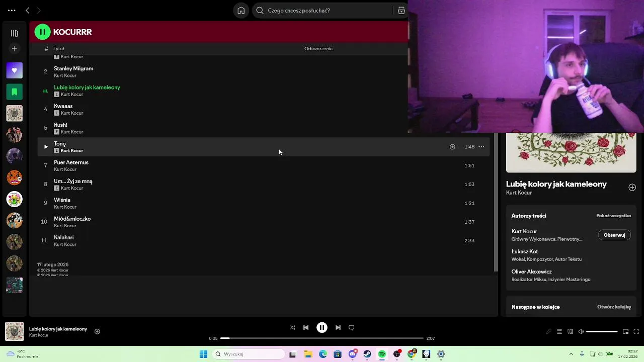Screen dimensions: 644x362
Task: Pause the KOCURRR album with the green button
Action: click(x=42, y=32)
